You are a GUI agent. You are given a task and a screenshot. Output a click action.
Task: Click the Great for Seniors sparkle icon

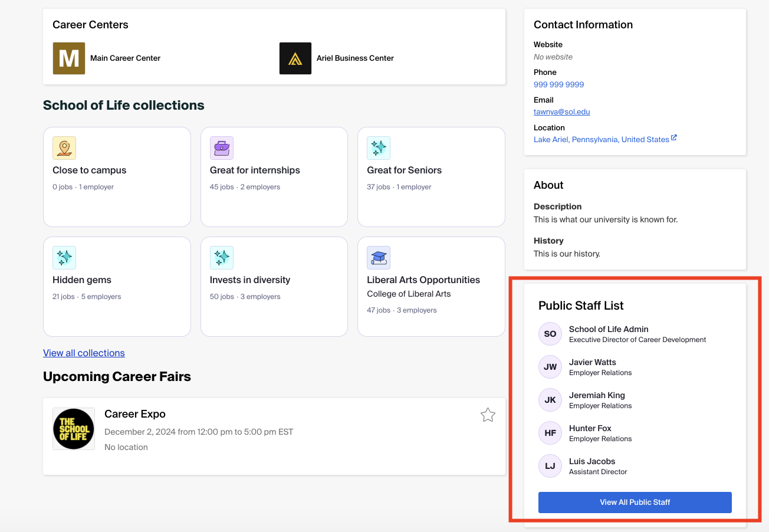(379, 148)
